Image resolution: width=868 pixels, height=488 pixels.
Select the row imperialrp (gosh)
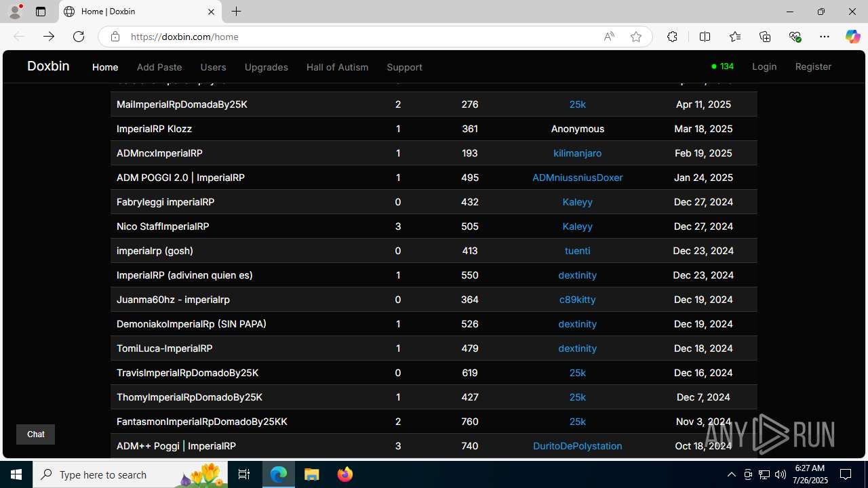434,251
